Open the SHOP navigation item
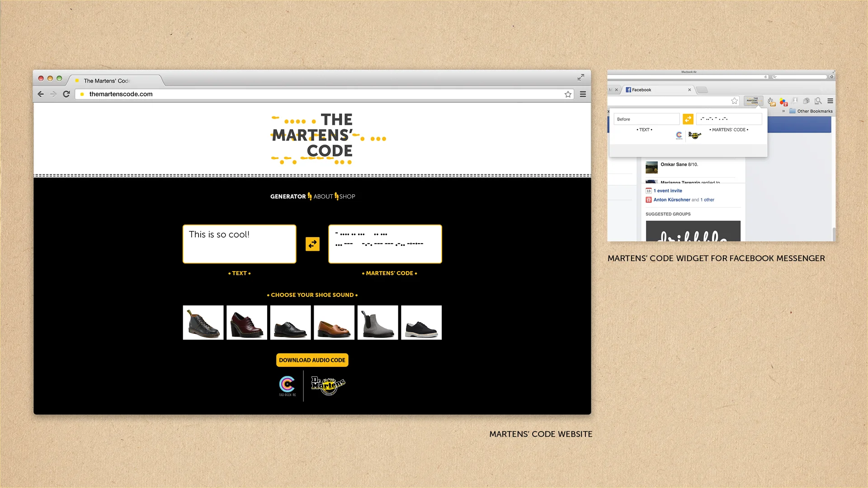Screen dimensions: 868x488 pyautogui.click(x=347, y=197)
